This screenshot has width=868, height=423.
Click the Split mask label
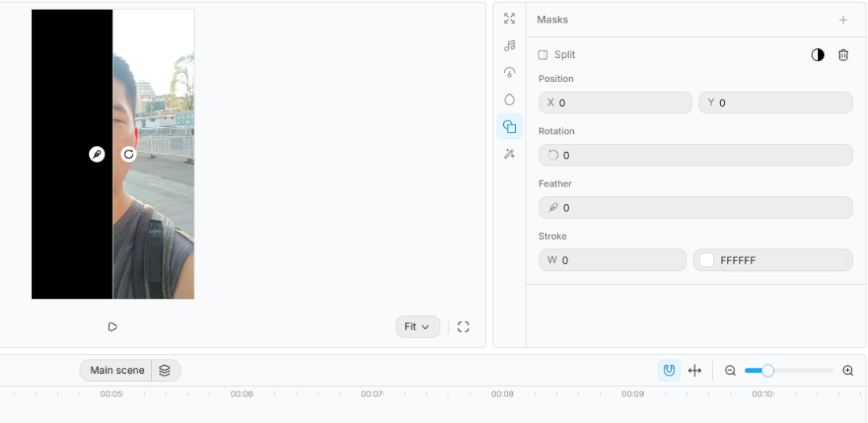pyautogui.click(x=565, y=55)
